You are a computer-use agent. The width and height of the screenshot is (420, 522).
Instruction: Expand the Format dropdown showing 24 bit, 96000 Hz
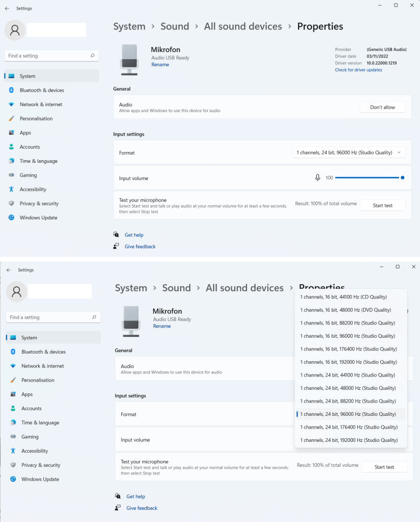pyautogui.click(x=349, y=153)
